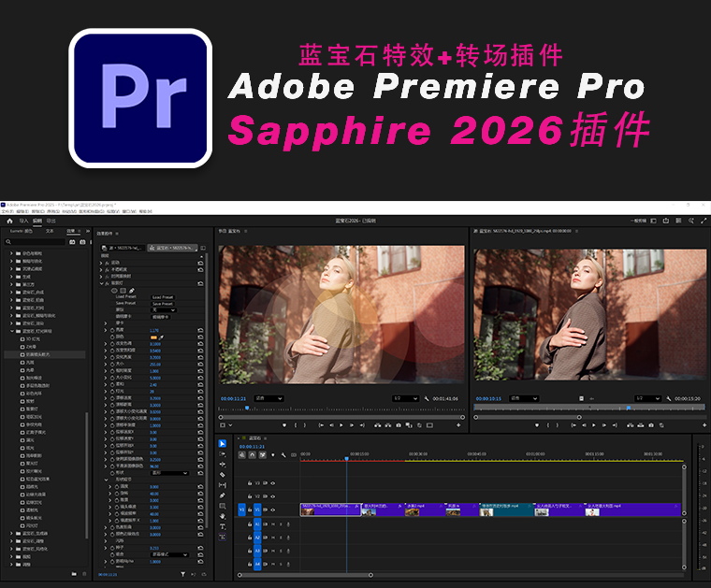Open Source monitor 1/2 resolution dropdown

[647, 398]
